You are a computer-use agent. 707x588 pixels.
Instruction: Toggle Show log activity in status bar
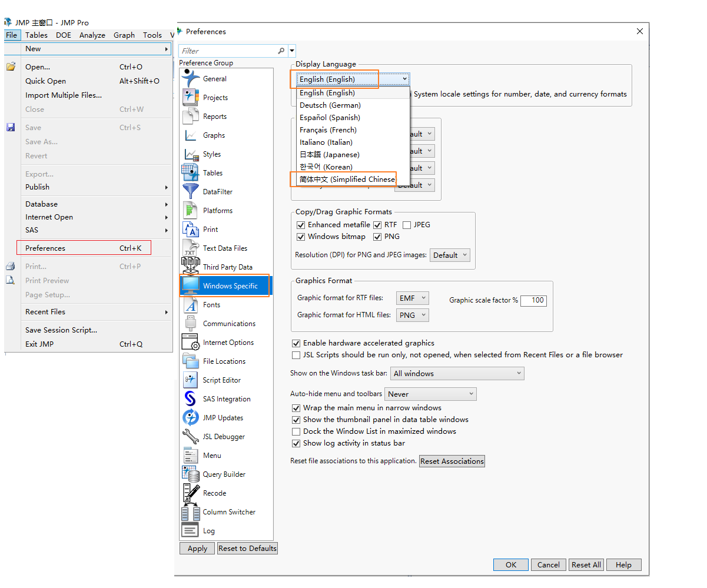tap(296, 443)
